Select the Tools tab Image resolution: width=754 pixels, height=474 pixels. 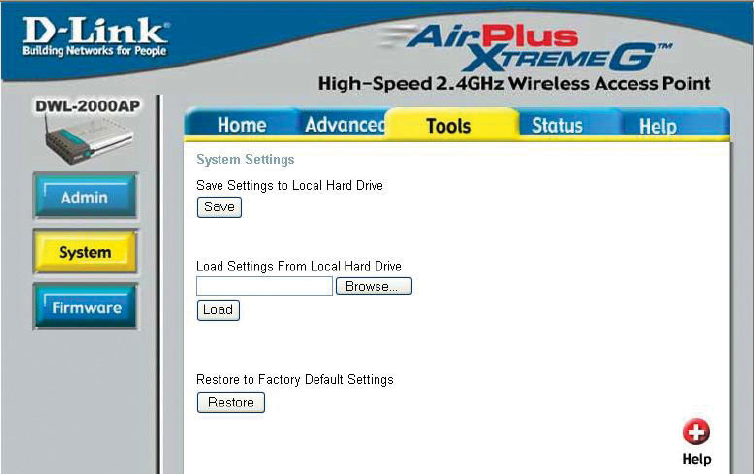click(x=449, y=125)
